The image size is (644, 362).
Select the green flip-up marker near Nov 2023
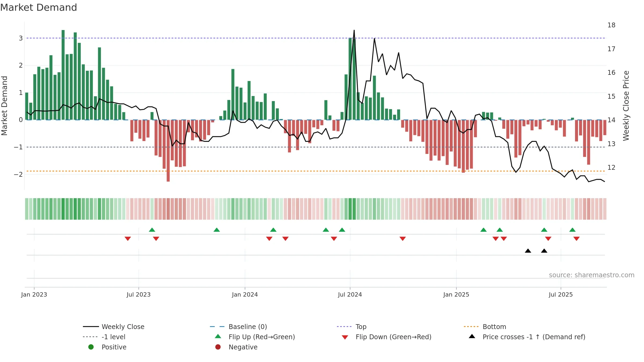point(217,230)
